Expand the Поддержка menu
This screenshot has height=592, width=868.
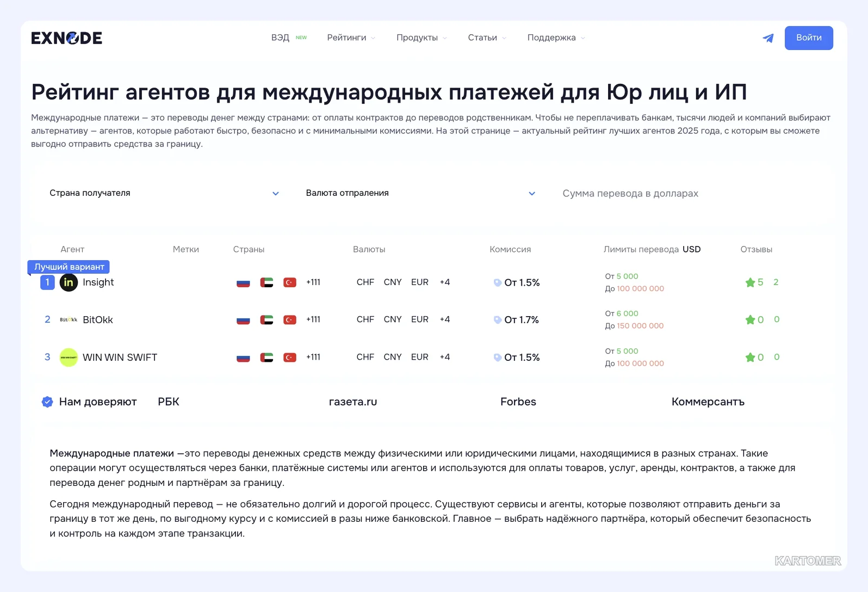pos(556,38)
